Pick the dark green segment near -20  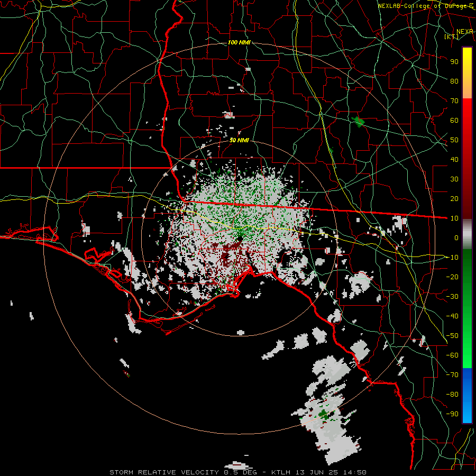pos(467,273)
